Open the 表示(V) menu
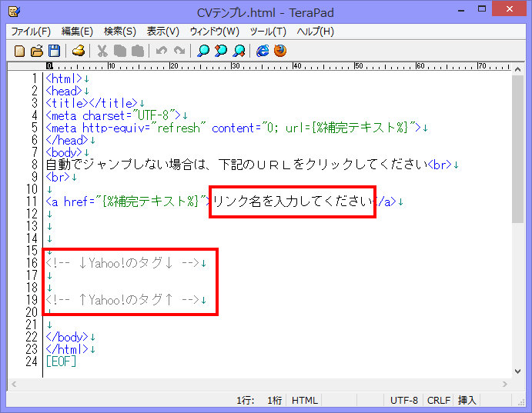This screenshot has width=532, height=413. 163,32
